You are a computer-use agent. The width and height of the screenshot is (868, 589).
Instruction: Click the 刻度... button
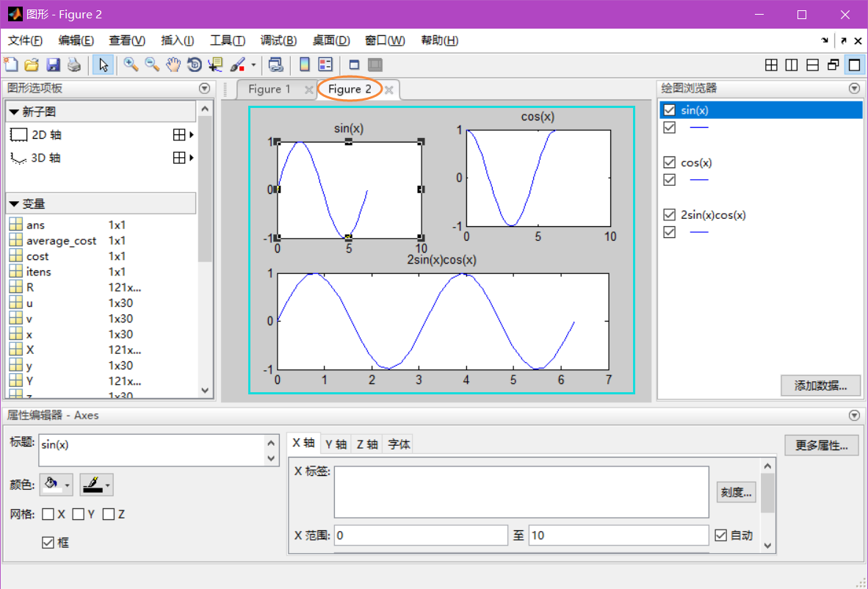coord(737,491)
